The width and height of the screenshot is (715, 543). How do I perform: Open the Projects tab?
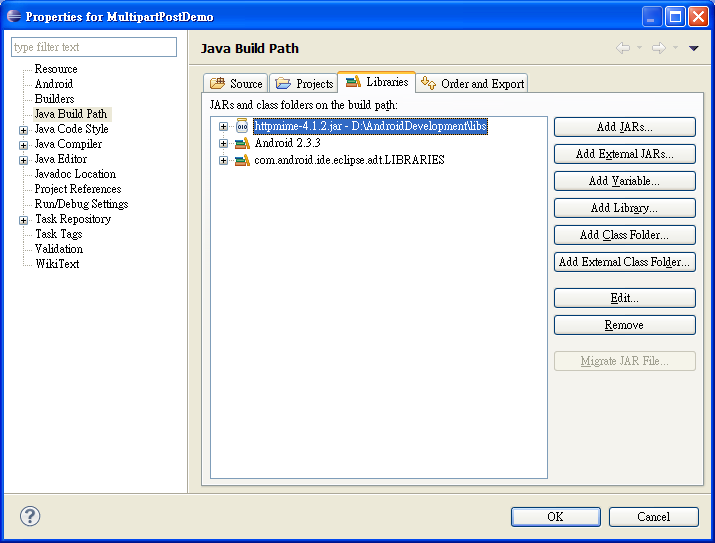coord(304,83)
